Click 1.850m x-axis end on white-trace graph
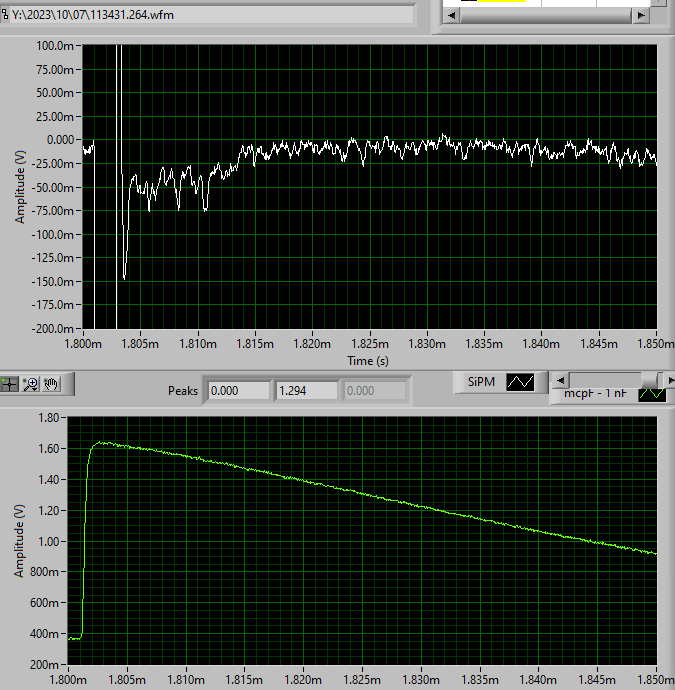This screenshot has width=675, height=690. coord(656,344)
